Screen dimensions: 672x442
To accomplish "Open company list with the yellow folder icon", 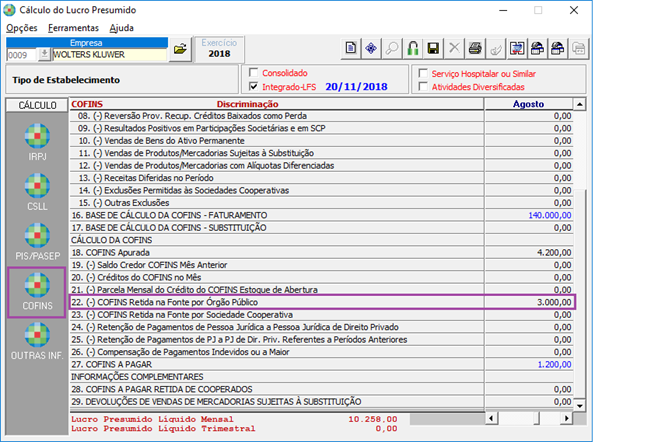I will pos(180,49).
